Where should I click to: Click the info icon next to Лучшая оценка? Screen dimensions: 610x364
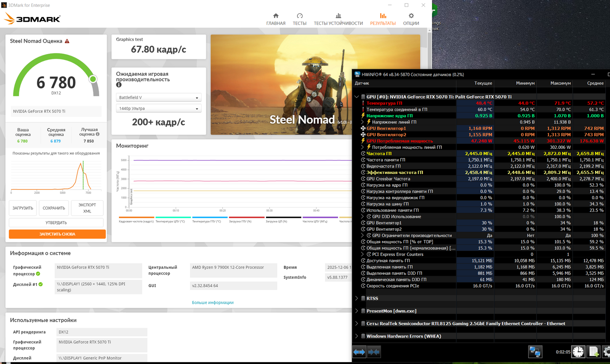(x=98, y=134)
